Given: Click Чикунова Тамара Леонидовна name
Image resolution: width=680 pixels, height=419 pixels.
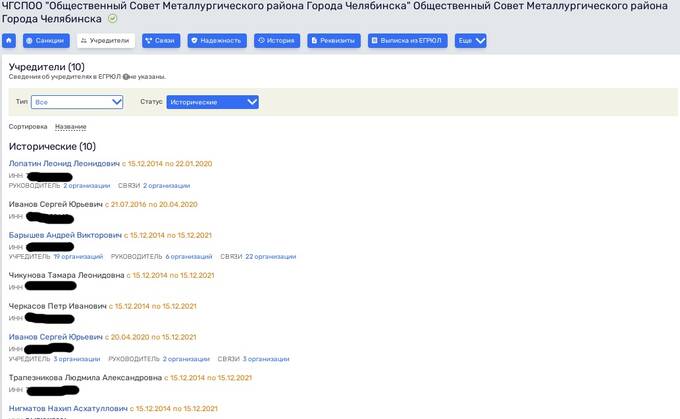Looking at the screenshot, I should coord(66,275).
